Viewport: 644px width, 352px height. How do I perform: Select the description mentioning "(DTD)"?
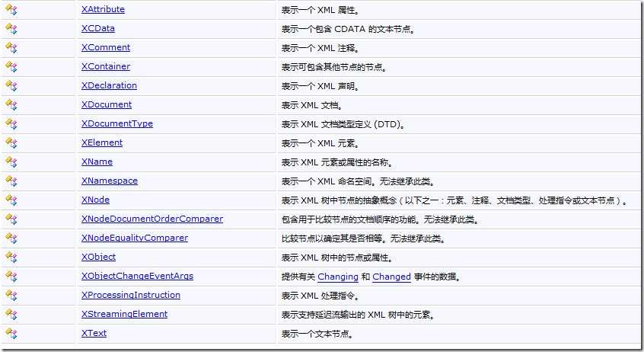[x=344, y=124]
